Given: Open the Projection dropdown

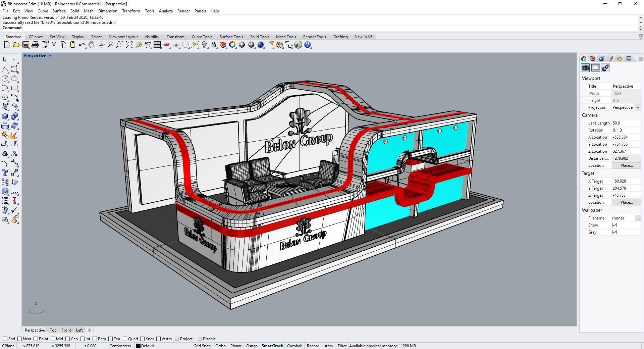Looking at the screenshot, I should pyautogui.click(x=638, y=107).
